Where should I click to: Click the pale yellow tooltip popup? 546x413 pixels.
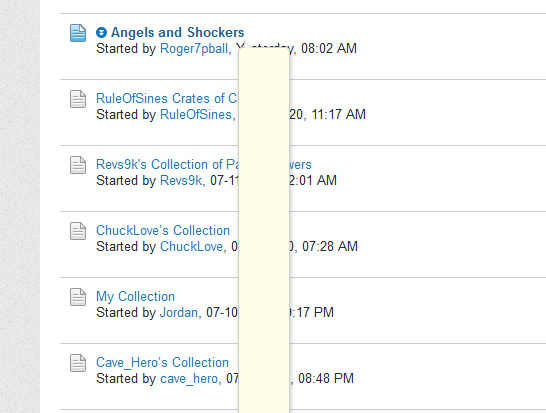click(264, 230)
